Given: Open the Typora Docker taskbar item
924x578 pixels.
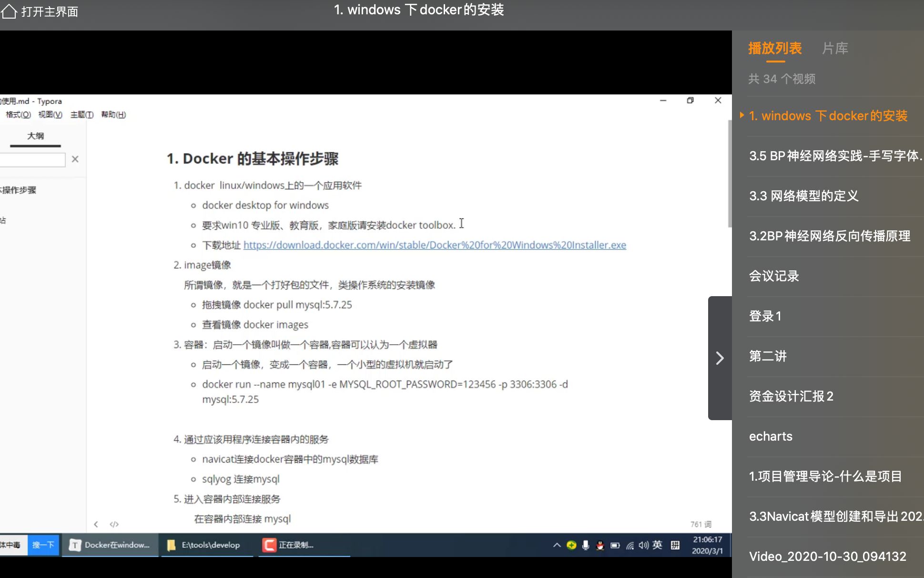Looking at the screenshot, I should point(110,545).
